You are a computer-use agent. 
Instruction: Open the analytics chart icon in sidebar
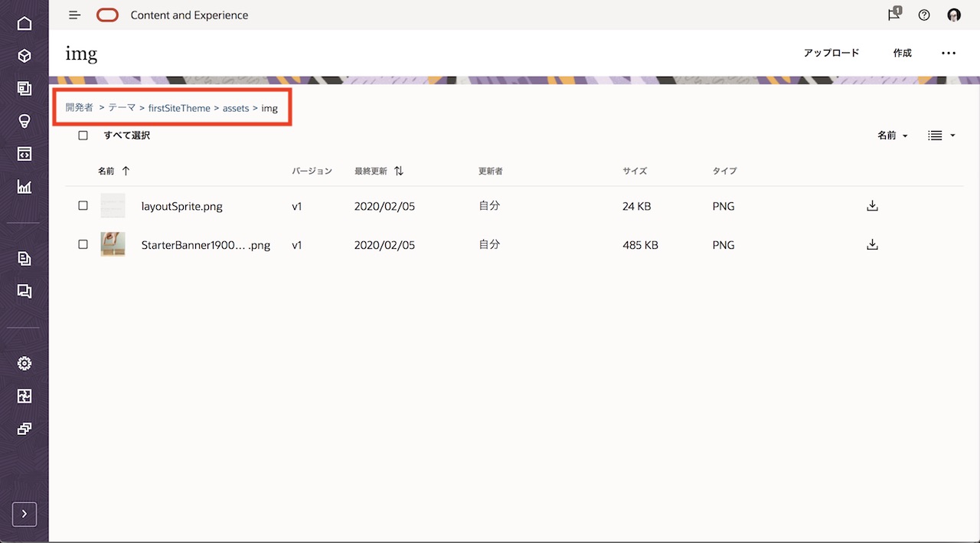coord(24,186)
